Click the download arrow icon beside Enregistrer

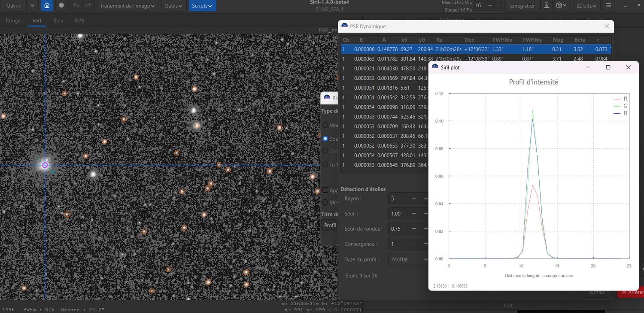pos(547,6)
